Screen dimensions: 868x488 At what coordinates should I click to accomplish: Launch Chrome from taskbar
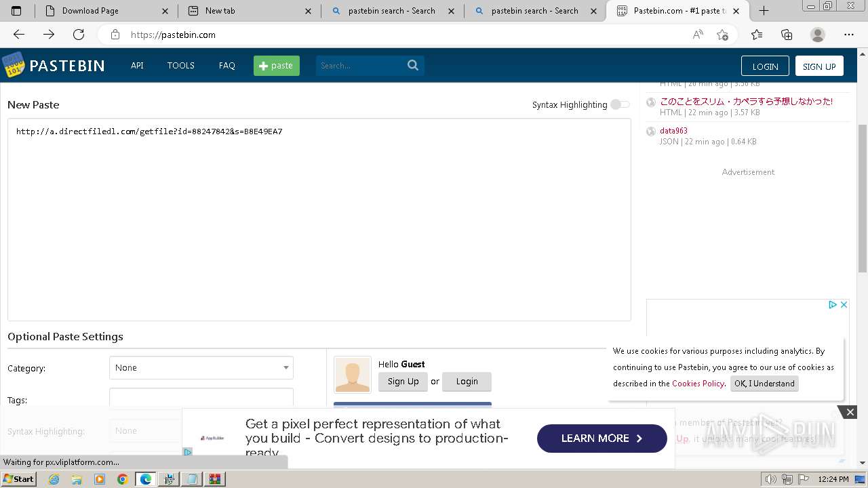(x=122, y=479)
